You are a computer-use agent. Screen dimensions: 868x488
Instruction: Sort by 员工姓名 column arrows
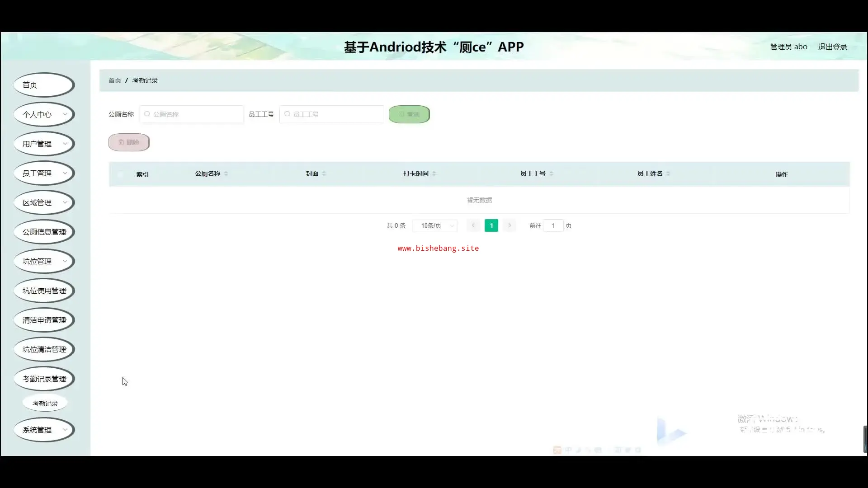coord(668,174)
